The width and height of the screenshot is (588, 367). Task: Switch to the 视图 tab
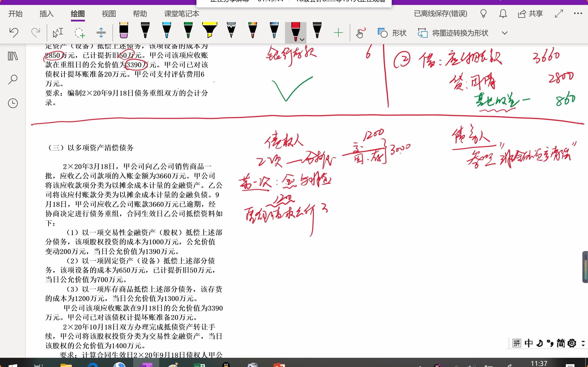click(x=109, y=14)
